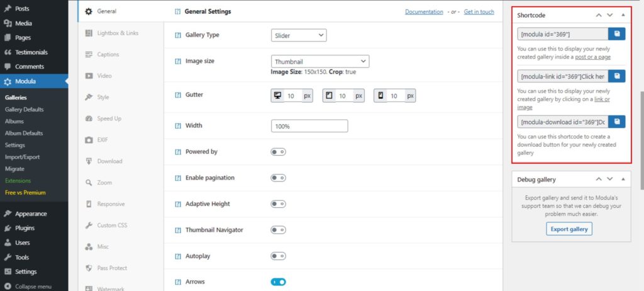This screenshot has width=644, height=291.
Task: Click the help icon beside Autoplay
Action: (x=178, y=256)
